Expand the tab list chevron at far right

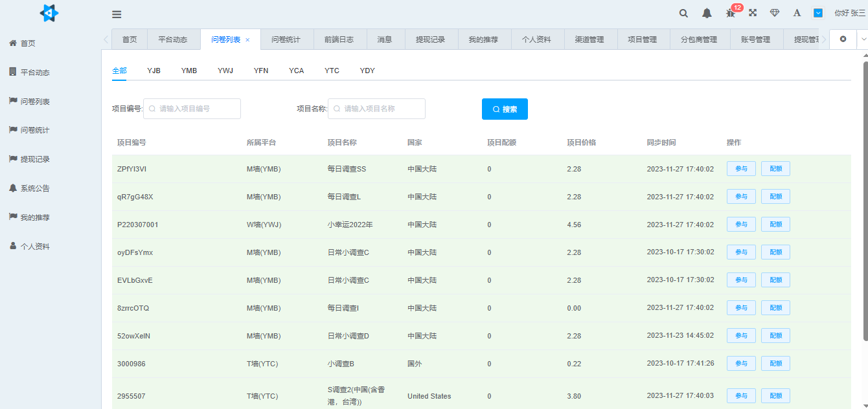864,39
